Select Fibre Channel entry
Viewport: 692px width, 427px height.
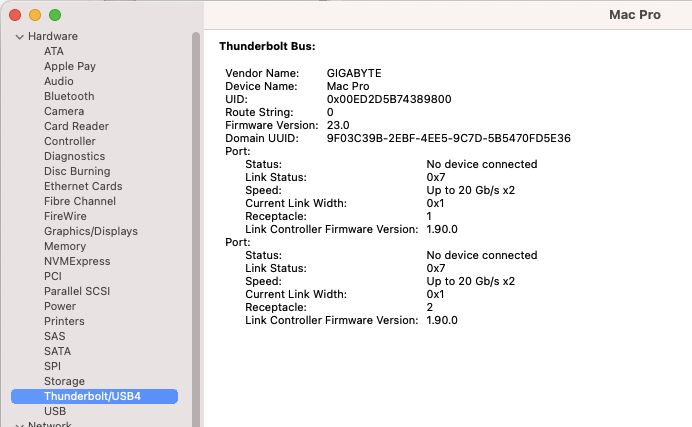click(x=80, y=201)
